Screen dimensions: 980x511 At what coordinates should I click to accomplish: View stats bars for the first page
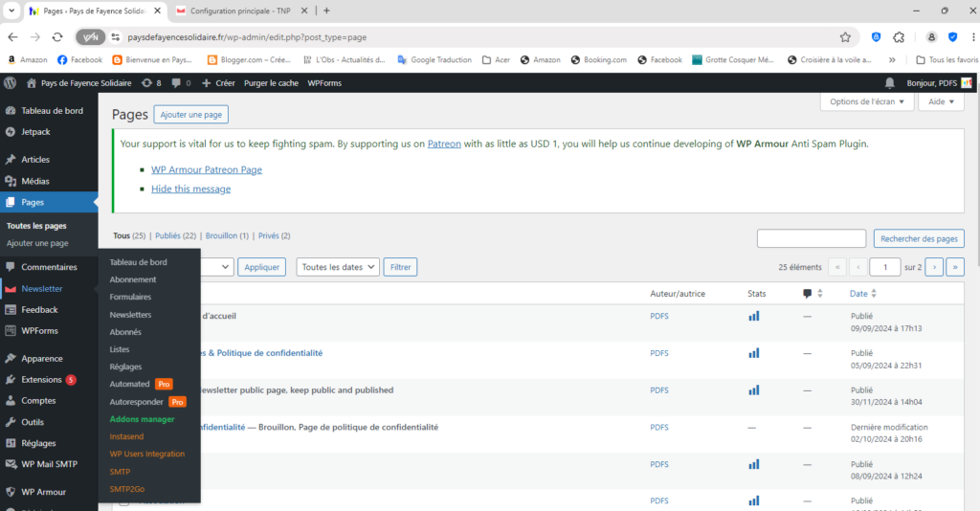753,315
